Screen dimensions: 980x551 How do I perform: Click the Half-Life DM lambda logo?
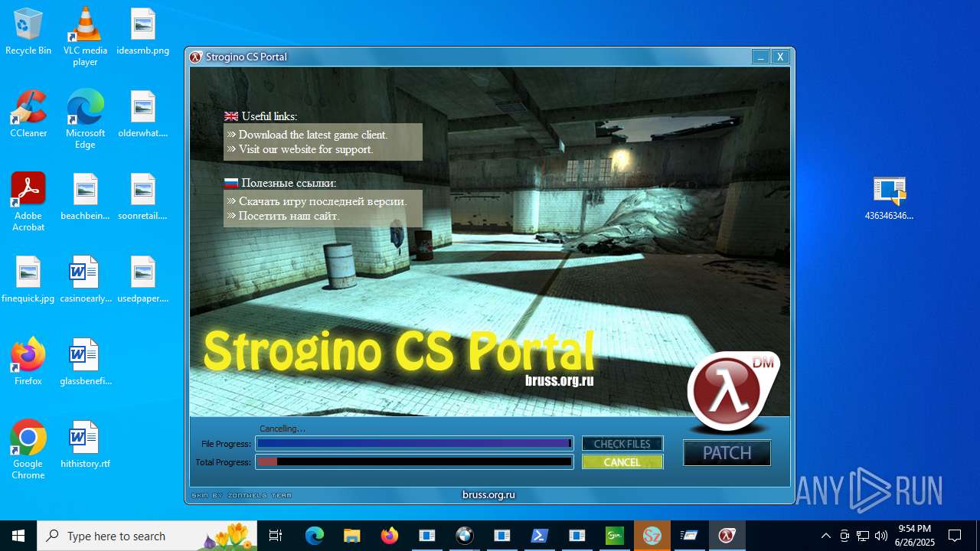coord(731,392)
